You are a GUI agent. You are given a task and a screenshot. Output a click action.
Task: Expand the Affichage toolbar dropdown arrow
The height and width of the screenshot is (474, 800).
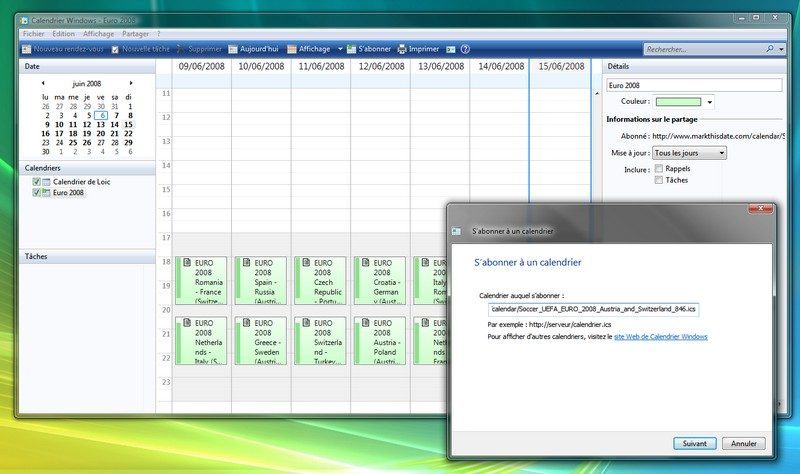(x=340, y=49)
